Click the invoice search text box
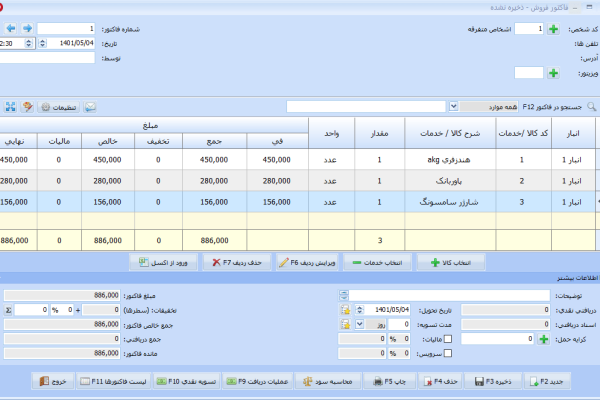Viewport: 600px width, 400px height. (366, 107)
